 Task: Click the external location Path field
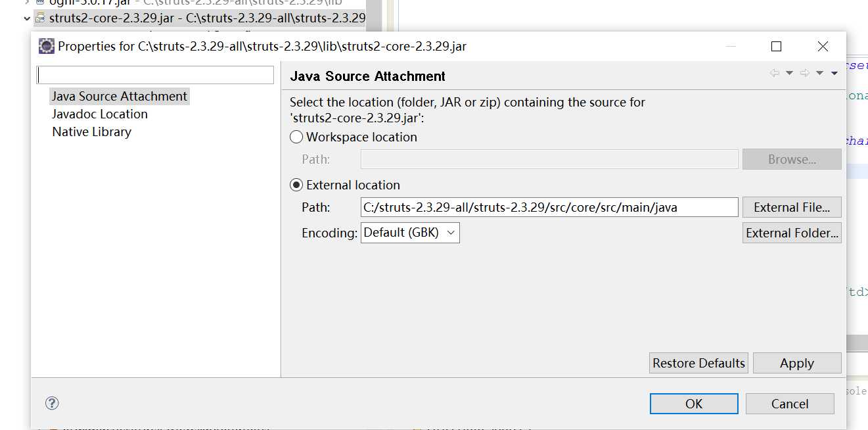coord(549,207)
